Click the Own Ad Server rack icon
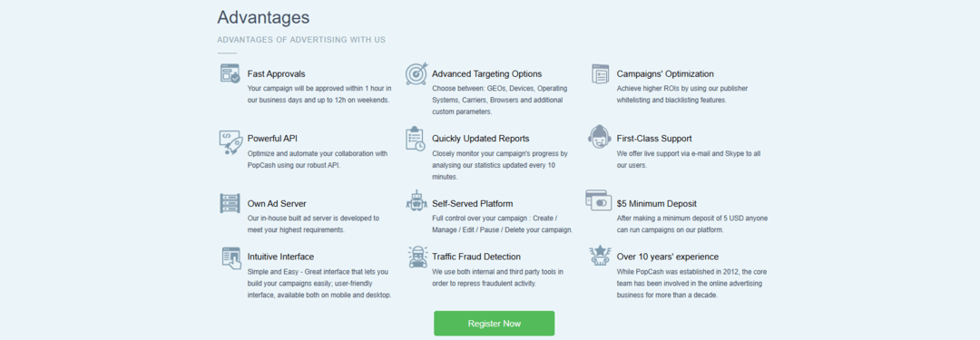 (x=230, y=203)
